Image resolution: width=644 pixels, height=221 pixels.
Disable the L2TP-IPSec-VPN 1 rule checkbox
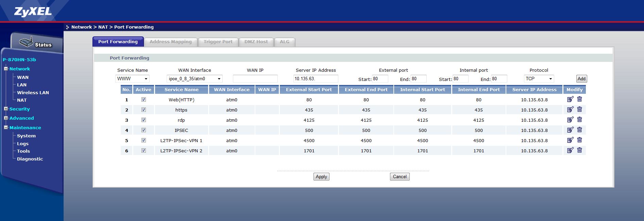(x=143, y=140)
